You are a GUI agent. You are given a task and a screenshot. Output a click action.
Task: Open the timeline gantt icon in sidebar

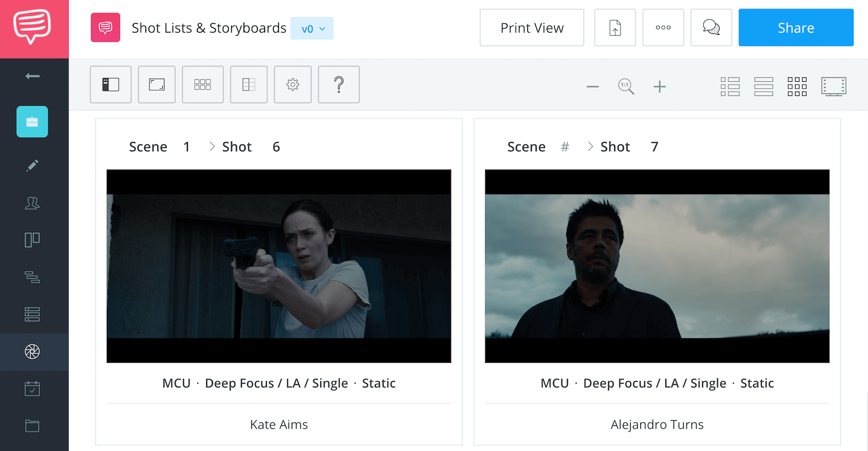(x=32, y=277)
